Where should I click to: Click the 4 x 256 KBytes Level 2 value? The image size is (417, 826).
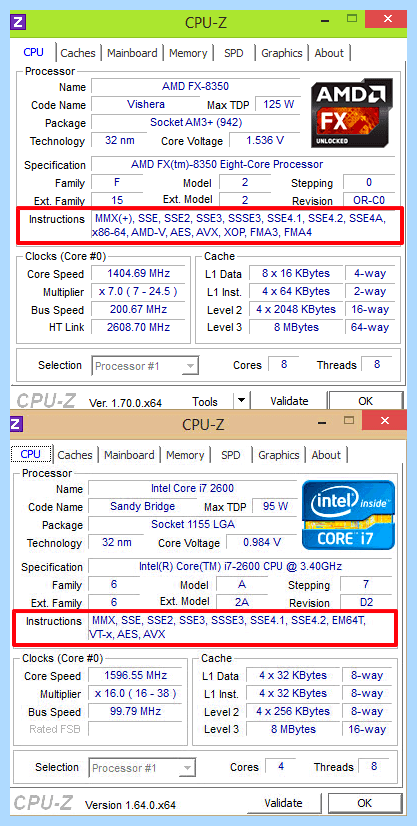[293, 711]
